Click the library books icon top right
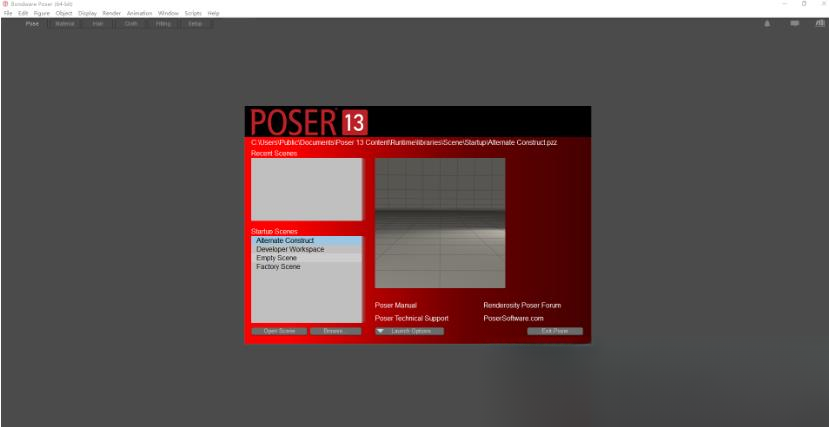This screenshot has width=829, height=427. (x=820, y=24)
